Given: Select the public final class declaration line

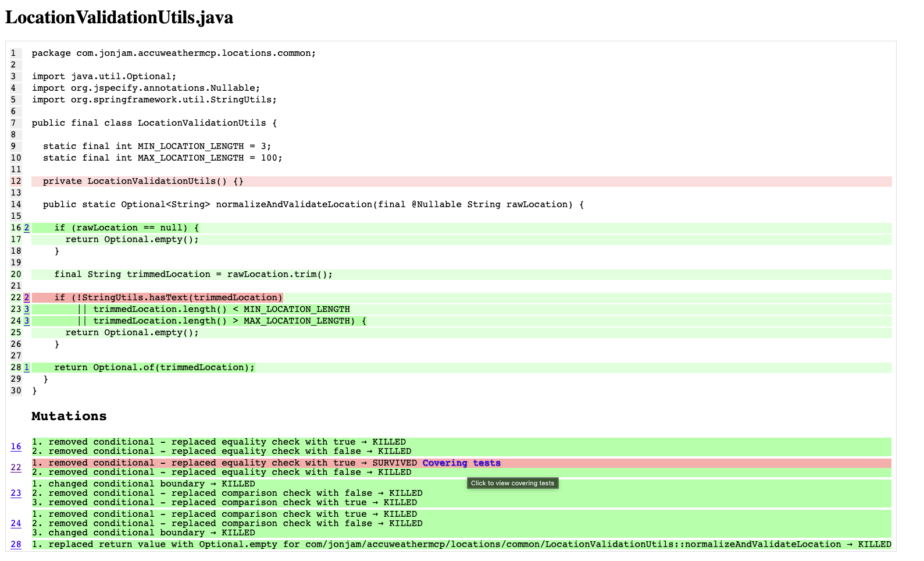Looking at the screenshot, I should click(x=154, y=123).
